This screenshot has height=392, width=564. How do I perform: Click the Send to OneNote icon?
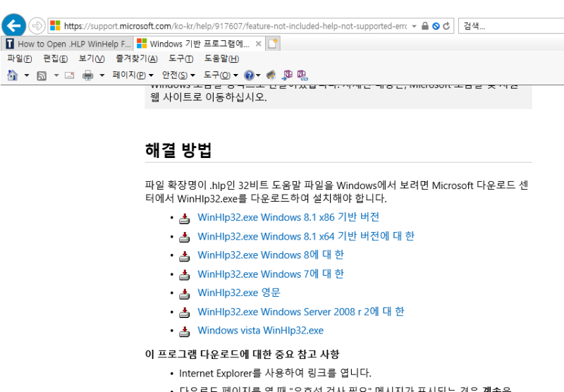pos(287,75)
